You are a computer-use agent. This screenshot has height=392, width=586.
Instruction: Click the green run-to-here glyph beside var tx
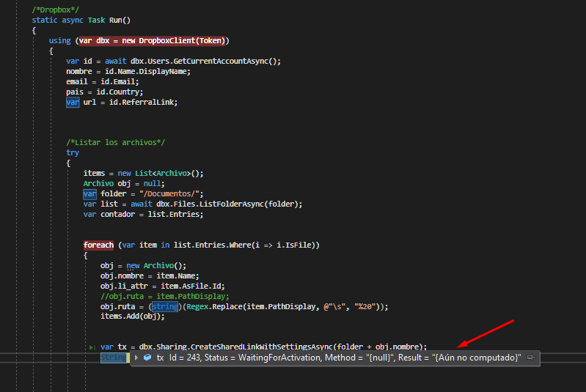coord(92,347)
